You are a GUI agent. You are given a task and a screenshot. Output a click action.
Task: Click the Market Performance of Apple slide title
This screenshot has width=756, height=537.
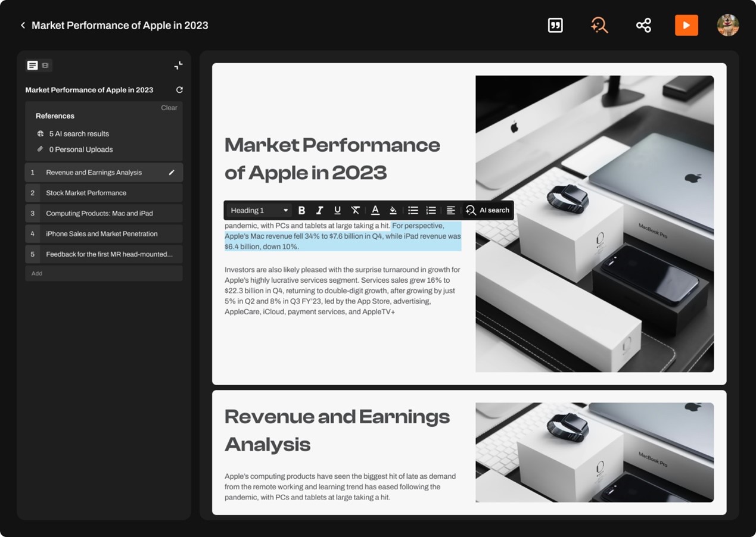[332, 159]
